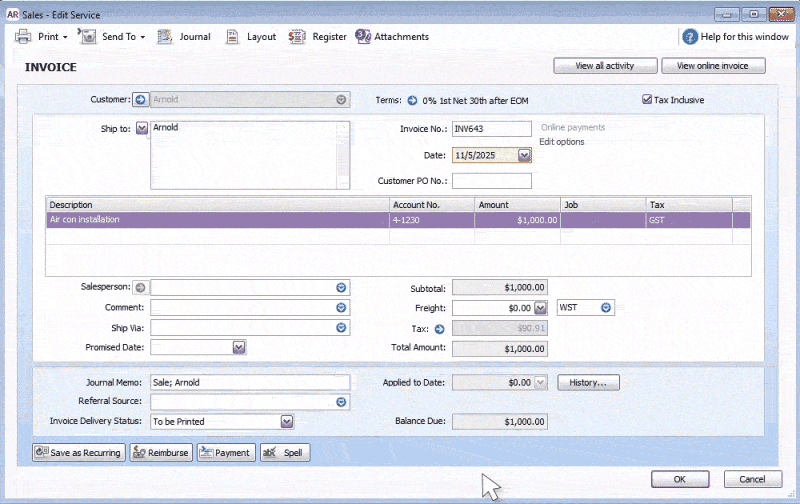This screenshot has width=800, height=504.
Task: Open the Applied to Date dropdown arrow
Action: click(x=540, y=383)
